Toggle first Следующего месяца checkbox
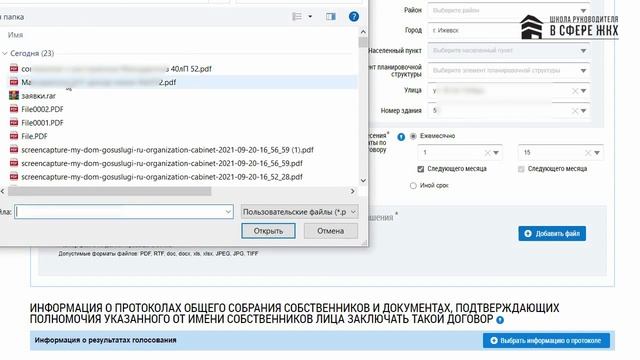Viewport: 640px width, 360px height. point(420,169)
